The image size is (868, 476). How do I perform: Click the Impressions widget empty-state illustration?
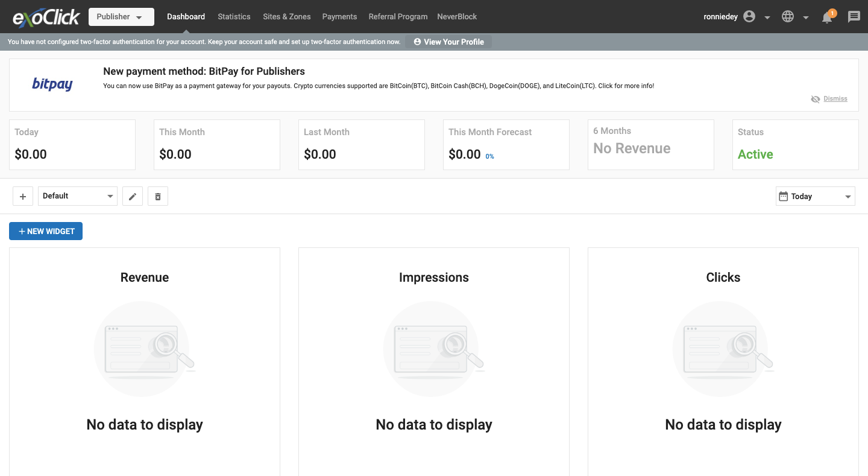tap(434, 349)
